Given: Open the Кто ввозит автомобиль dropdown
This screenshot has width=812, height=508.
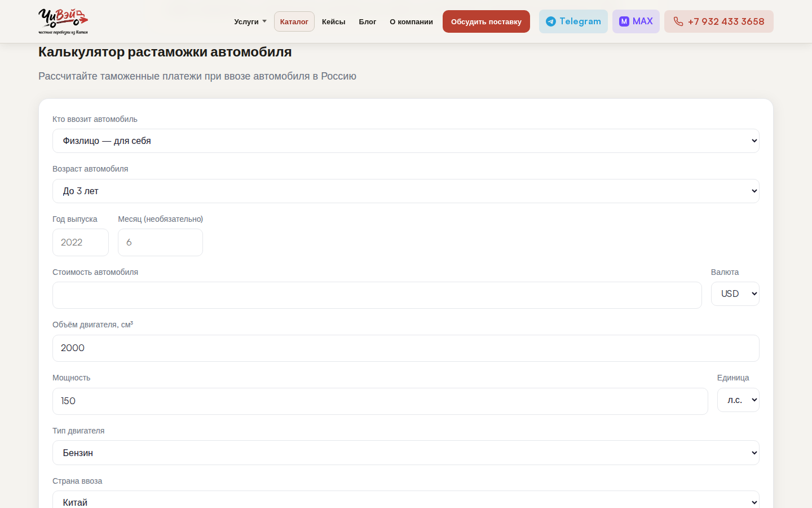Looking at the screenshot, I should [x=406, y=141].
